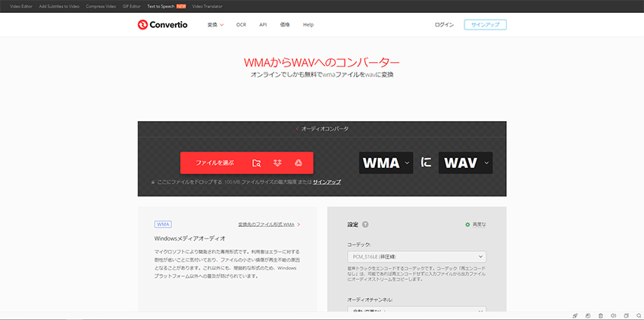Click the Windowsメディアオーディオ heading

coord(189,238)
